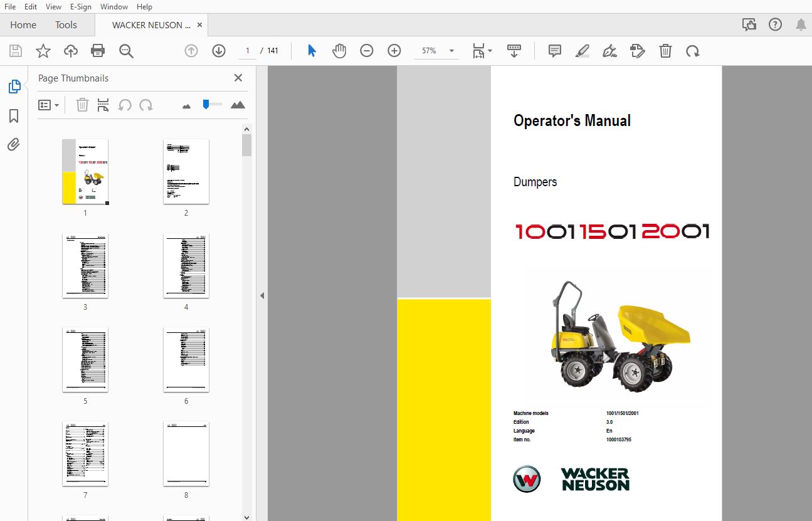Screen dimensions: 812x521
Task: Open Page Thumbnails panel icon in sidebar
Action: tap(14, 87)
